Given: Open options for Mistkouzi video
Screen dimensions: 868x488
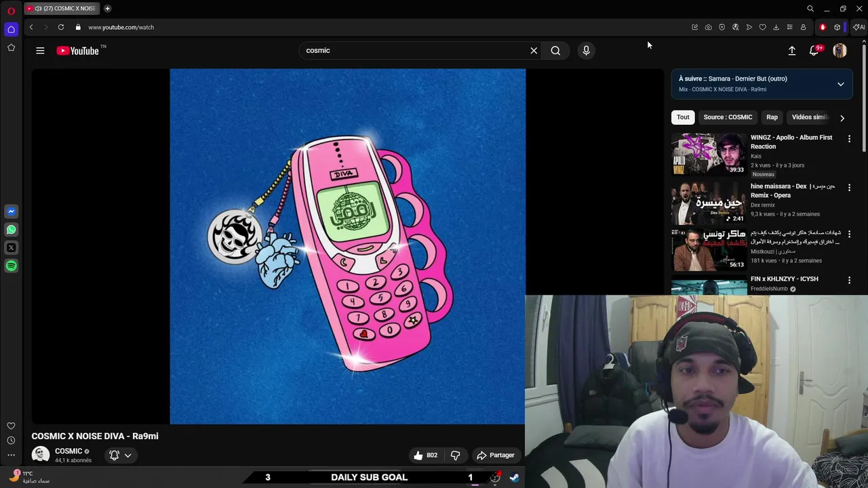Looking at the screenshot, I should (x=849, y=234).
